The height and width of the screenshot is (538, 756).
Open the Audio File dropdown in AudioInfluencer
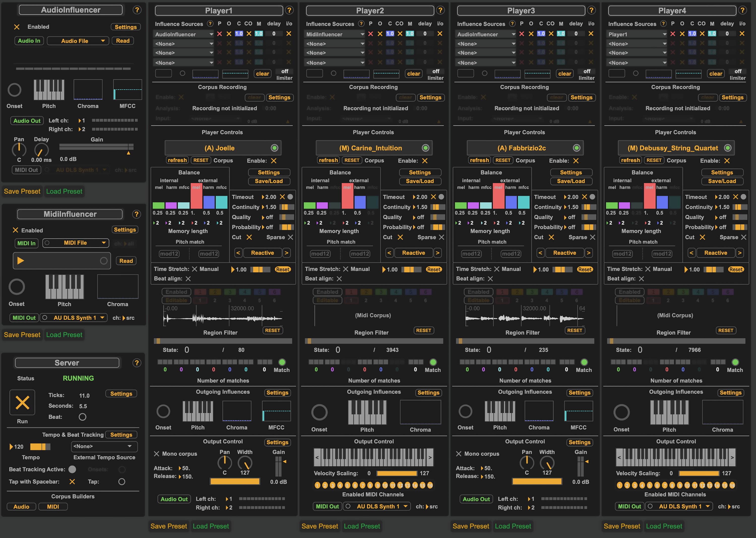78,41
